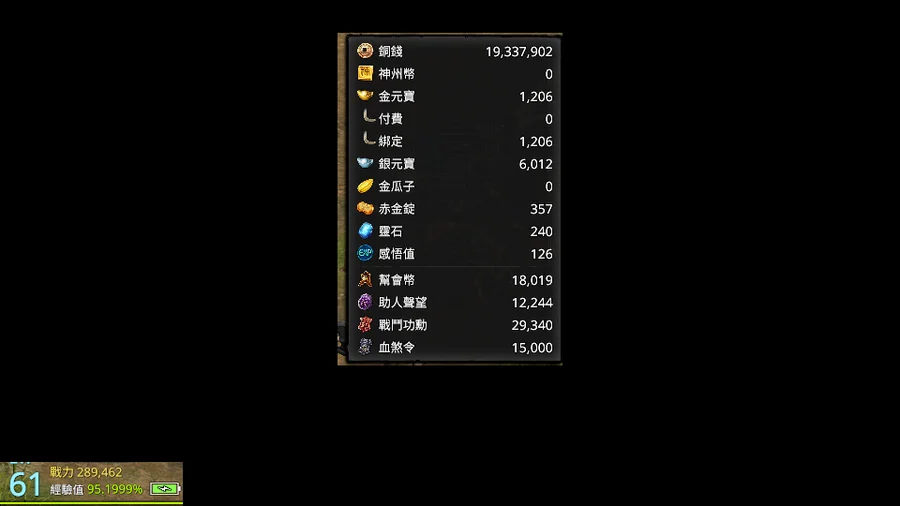The width and height of the screenshot is (900, 506).
Task: Click the copper coin 銅錢 icon
Action: tap(365, 51)
